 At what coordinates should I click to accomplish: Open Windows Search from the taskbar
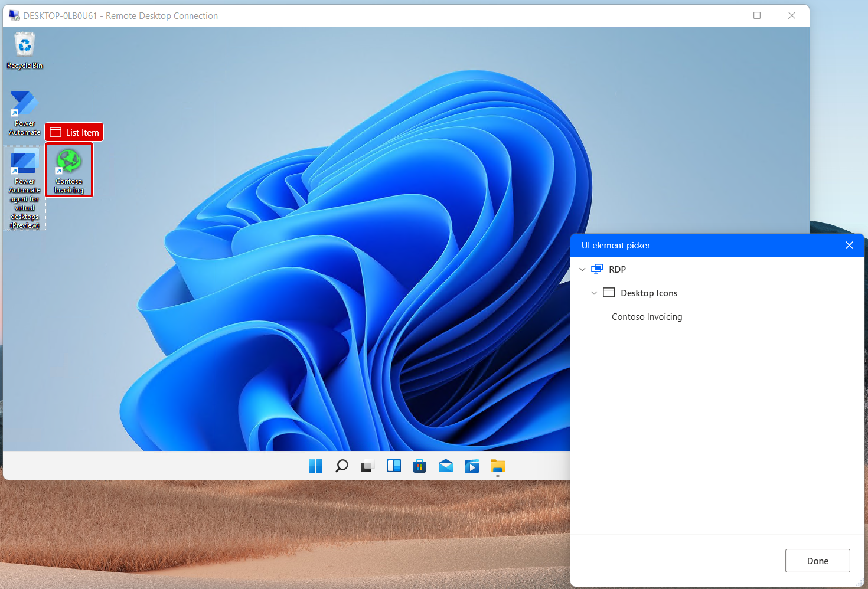point(341,466)
